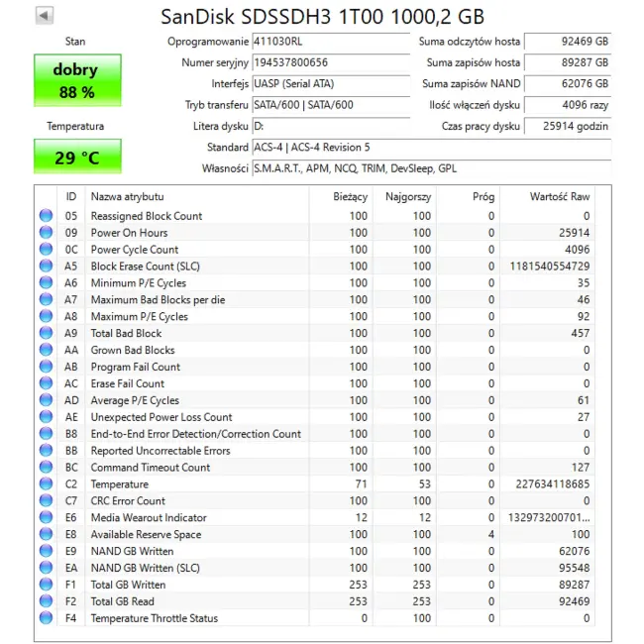Select the status icon for Total Bad Block

pyautogui.click(x=46, y=333)
